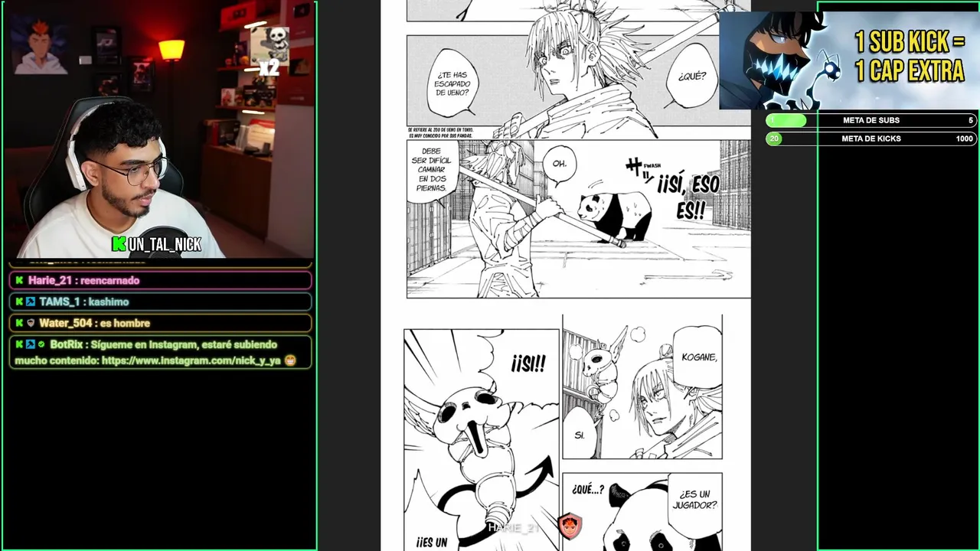This screenshot has height=551, width=980.
Task: Click the TAMS_1 username in chat
Action: 60,302
